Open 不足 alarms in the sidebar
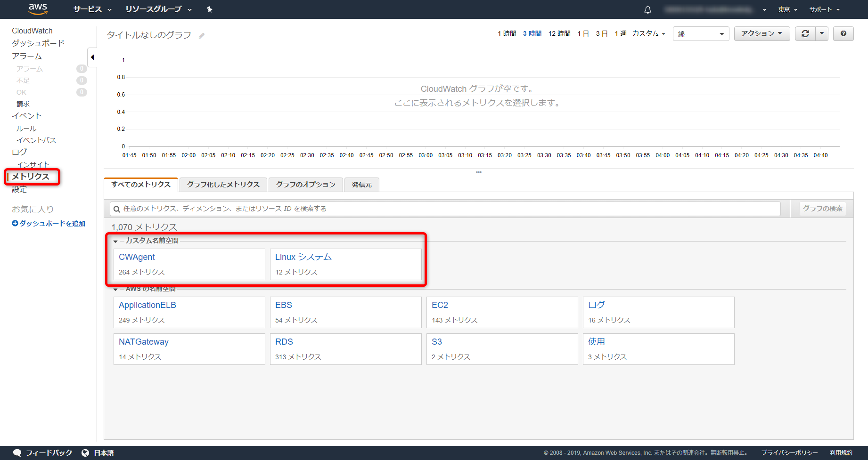The width and height of the screenshot is (868, 460). coord(23,81)
